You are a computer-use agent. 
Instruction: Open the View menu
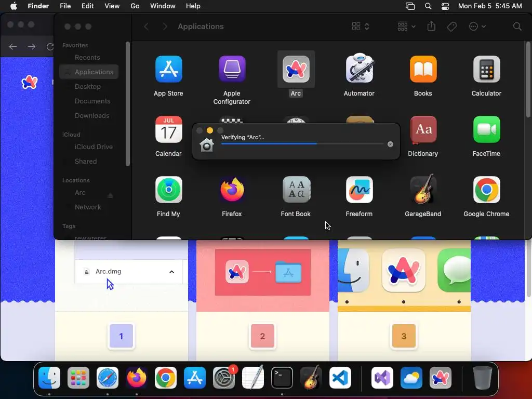(x=112, y=6)
